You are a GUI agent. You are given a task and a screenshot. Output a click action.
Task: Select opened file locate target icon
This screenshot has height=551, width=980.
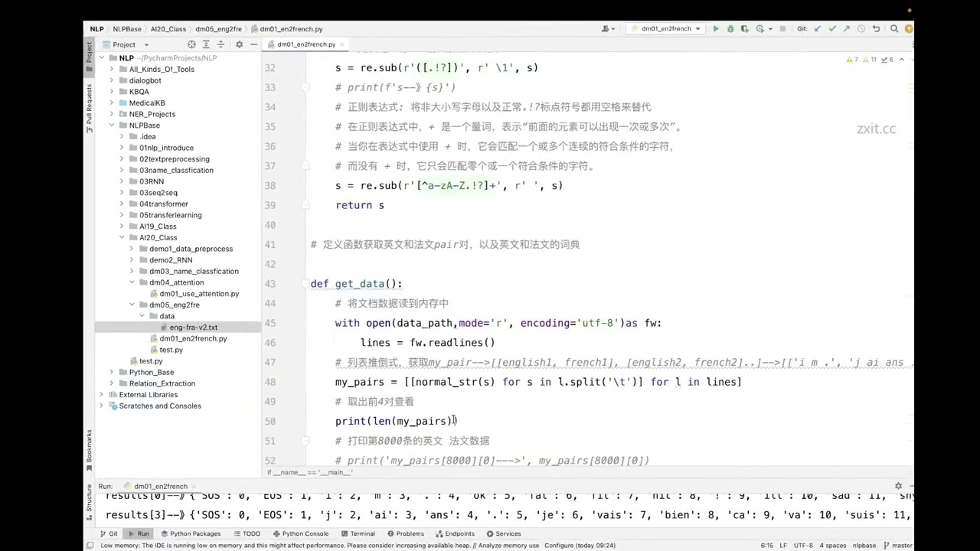(x=191, y=44)
